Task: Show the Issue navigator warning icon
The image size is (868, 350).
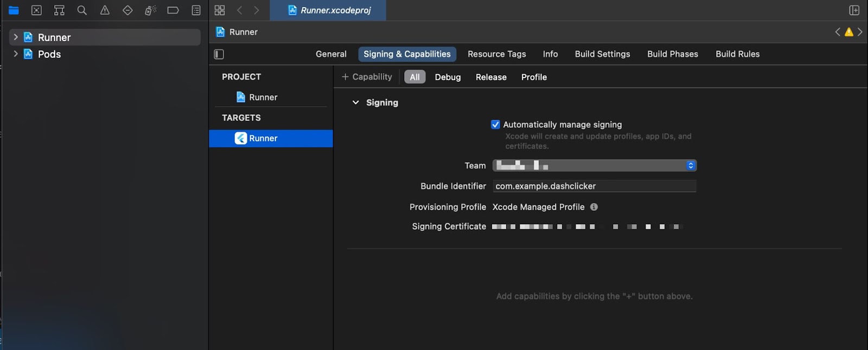Action: pyautogui.click(x=105, y=10)
